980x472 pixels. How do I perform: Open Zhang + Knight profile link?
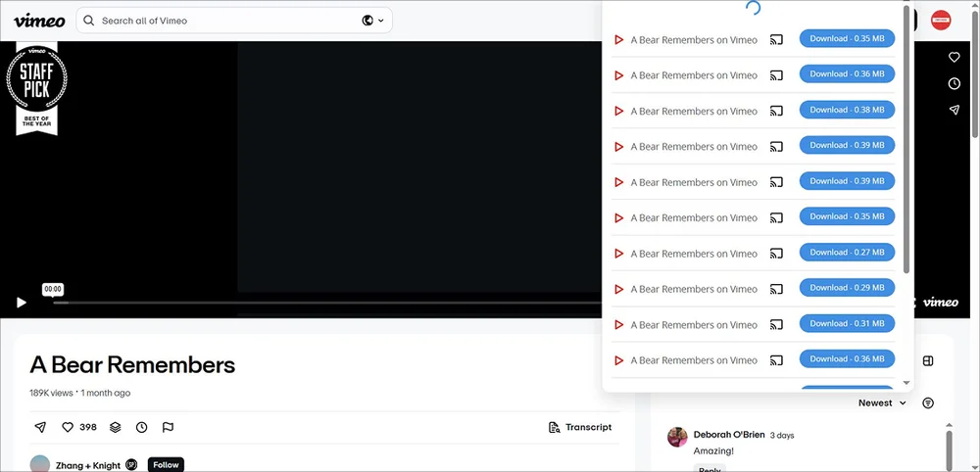88,465
